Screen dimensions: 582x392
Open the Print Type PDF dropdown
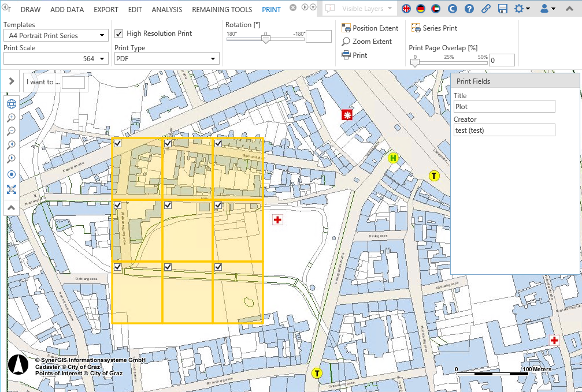click(166, 58)
